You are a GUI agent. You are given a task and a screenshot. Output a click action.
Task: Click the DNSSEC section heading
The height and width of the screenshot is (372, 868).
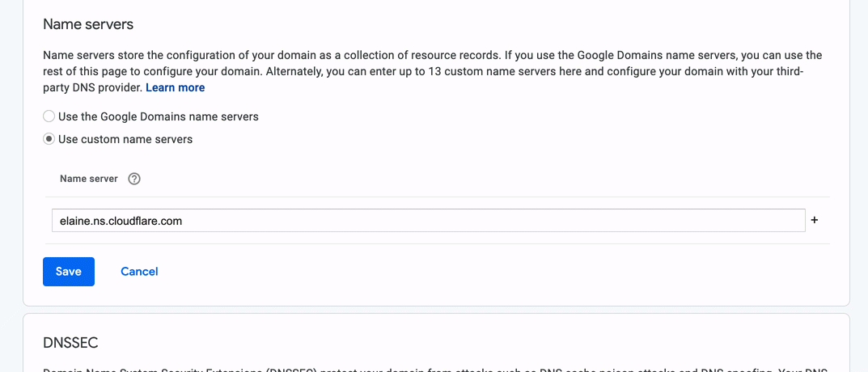point(70,343)
